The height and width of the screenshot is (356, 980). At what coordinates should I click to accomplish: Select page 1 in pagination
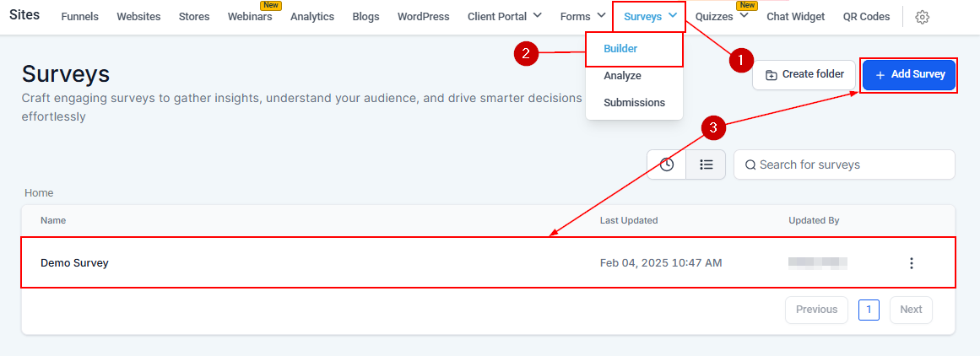(x=869, y=310)
